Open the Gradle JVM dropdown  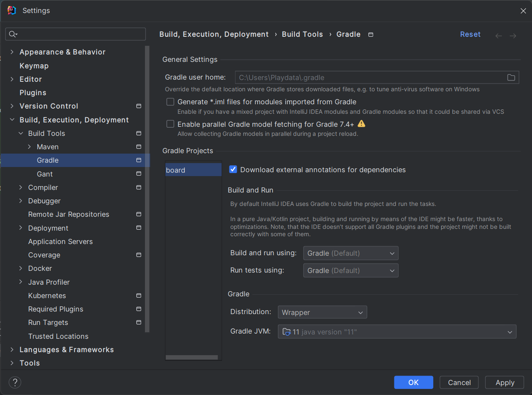point(397,332)
